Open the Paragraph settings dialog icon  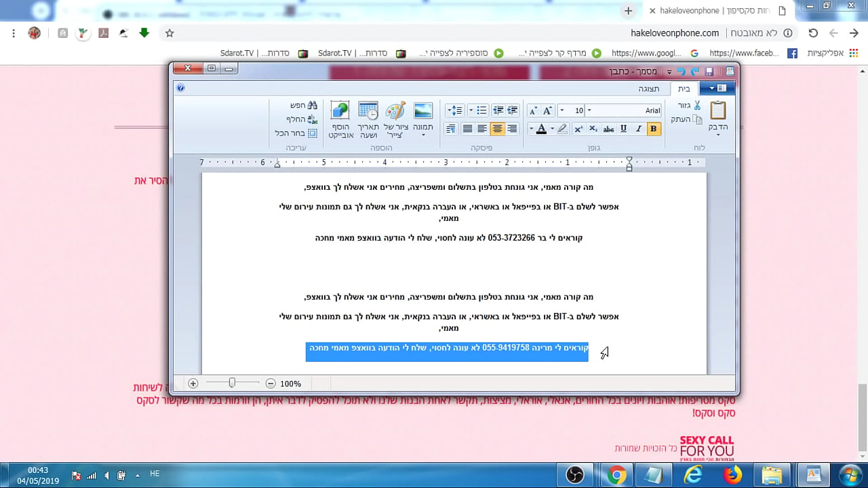tap(452, 129)
